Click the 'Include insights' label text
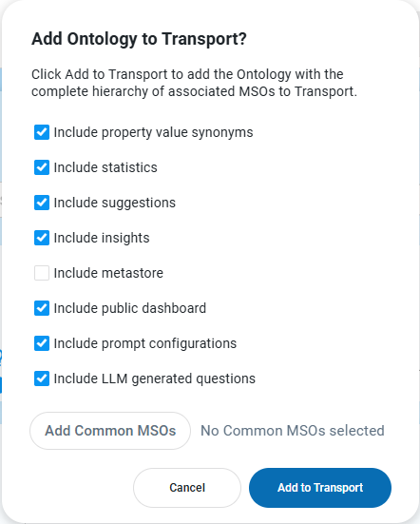The image size is (420, 524). click(x=102, y=239)
